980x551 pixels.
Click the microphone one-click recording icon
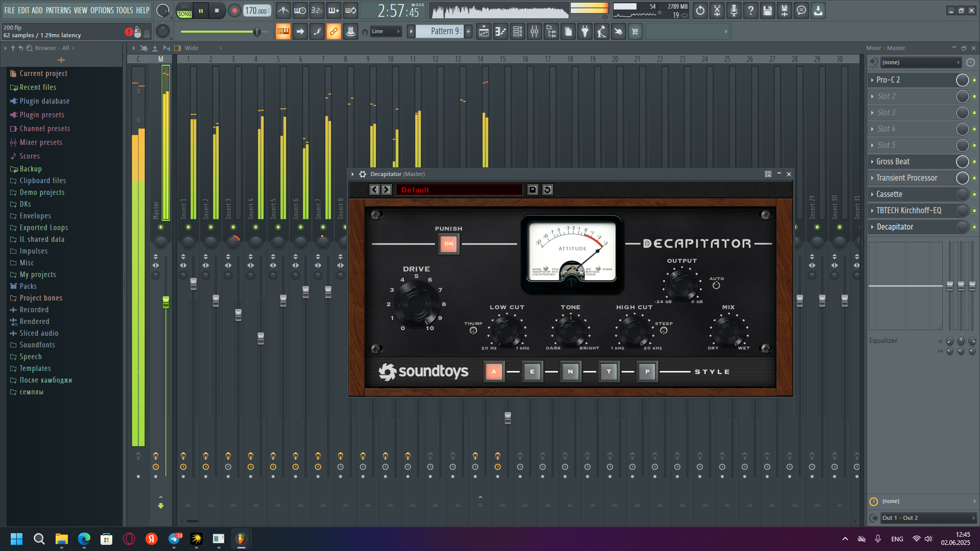point(734,10)
